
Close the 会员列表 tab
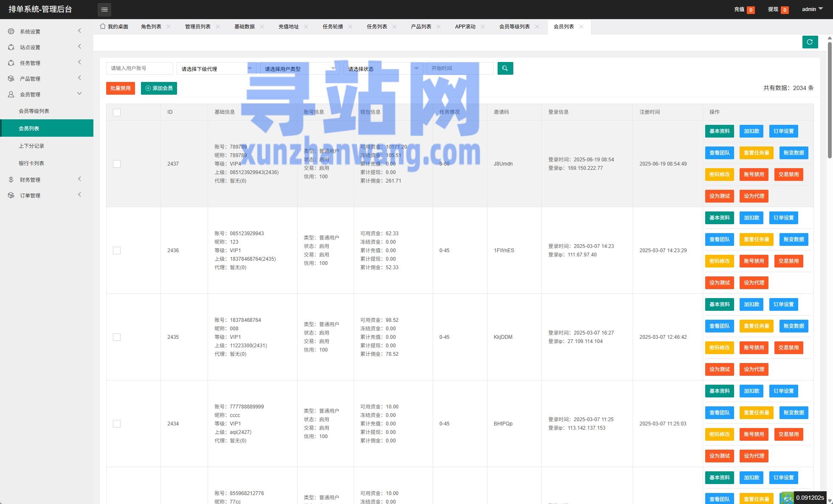pyautogui.click(x=581, y=26)
